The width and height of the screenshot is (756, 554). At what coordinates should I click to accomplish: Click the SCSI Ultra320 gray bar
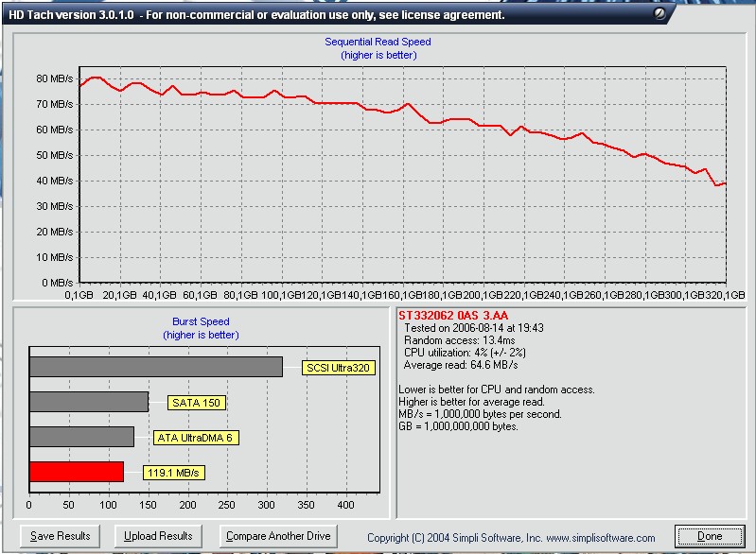tap(156, 367)
